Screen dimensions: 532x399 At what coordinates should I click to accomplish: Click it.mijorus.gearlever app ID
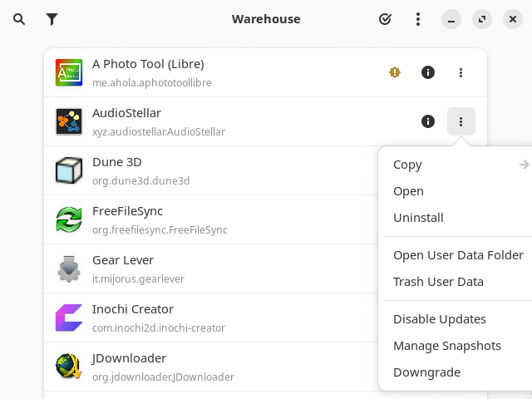pos(139,279)
